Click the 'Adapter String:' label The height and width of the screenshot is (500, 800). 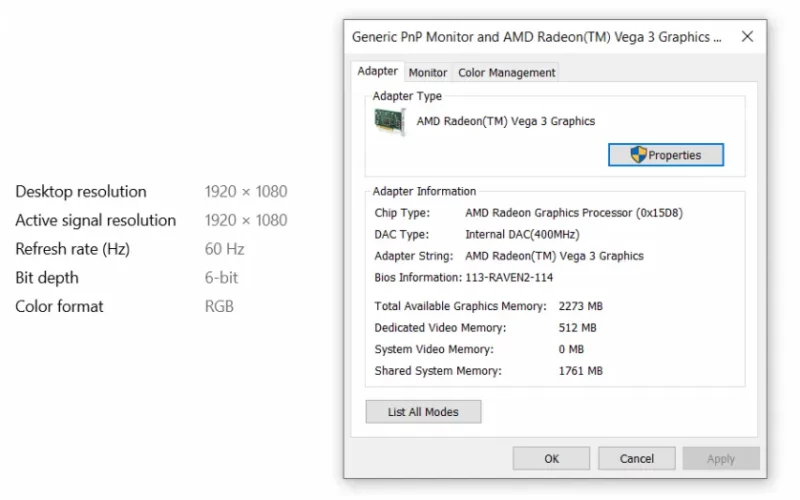(x=413, y=256)
